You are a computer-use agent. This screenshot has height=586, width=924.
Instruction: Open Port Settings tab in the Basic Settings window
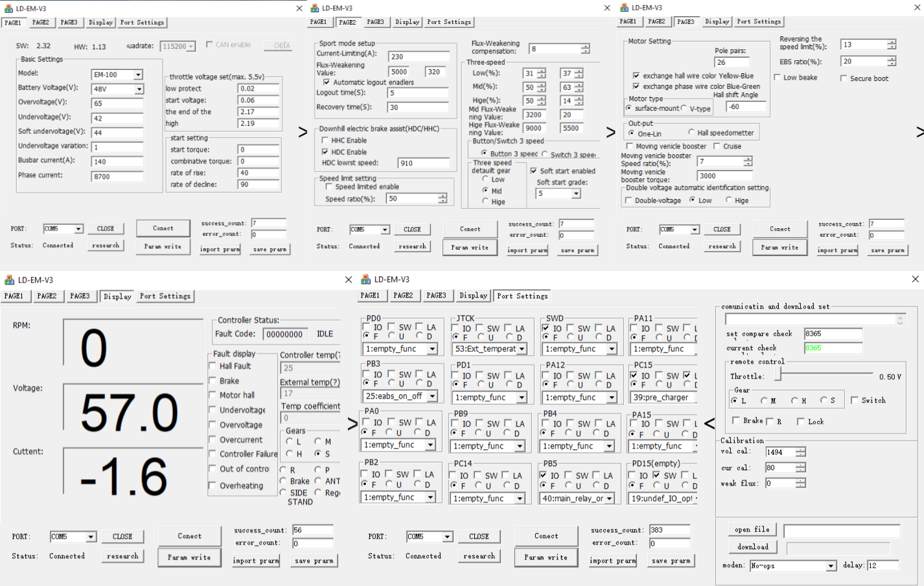click(142, 23)
